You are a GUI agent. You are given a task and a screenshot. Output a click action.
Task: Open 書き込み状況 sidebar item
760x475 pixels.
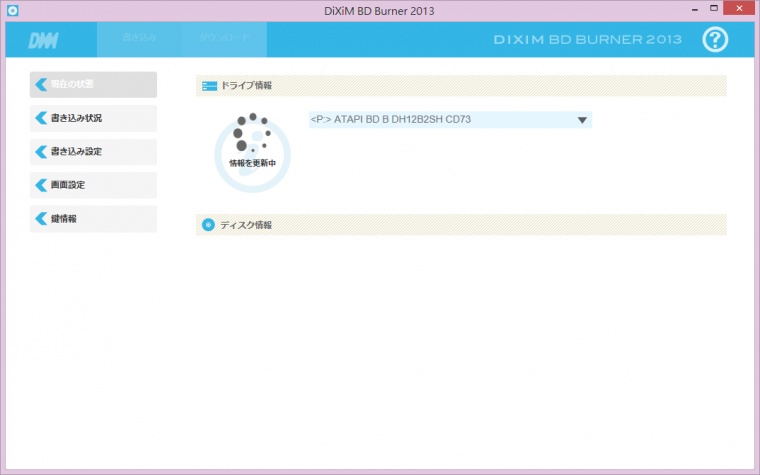[x=94, y=118]
